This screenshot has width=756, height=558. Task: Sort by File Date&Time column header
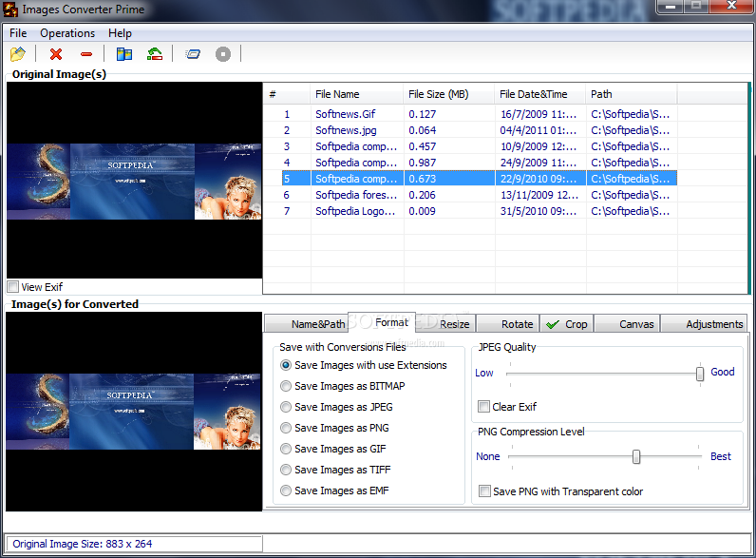[x=540, y=94]
